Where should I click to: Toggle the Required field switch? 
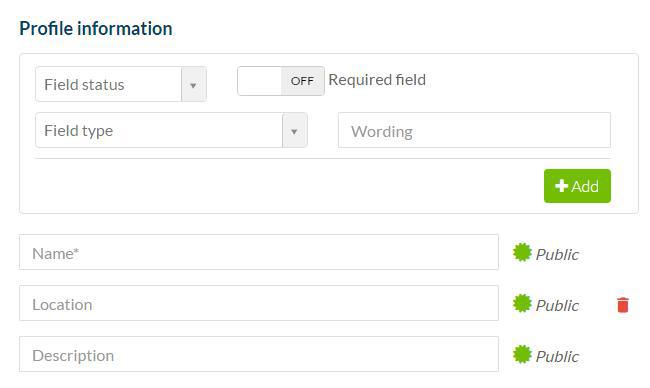pyautogui.click(x=281, y=81)
